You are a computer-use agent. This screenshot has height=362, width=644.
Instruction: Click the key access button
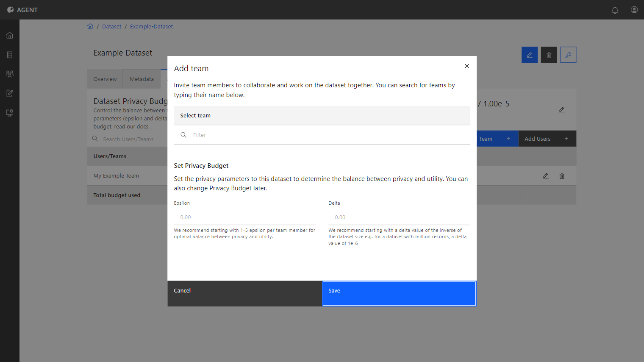click(568, 55)
